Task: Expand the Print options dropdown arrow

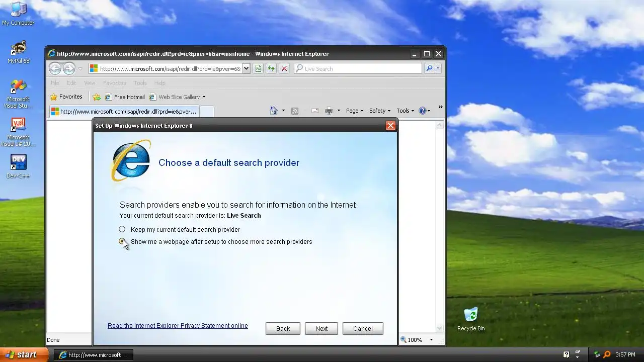Action: coord(339,111)
